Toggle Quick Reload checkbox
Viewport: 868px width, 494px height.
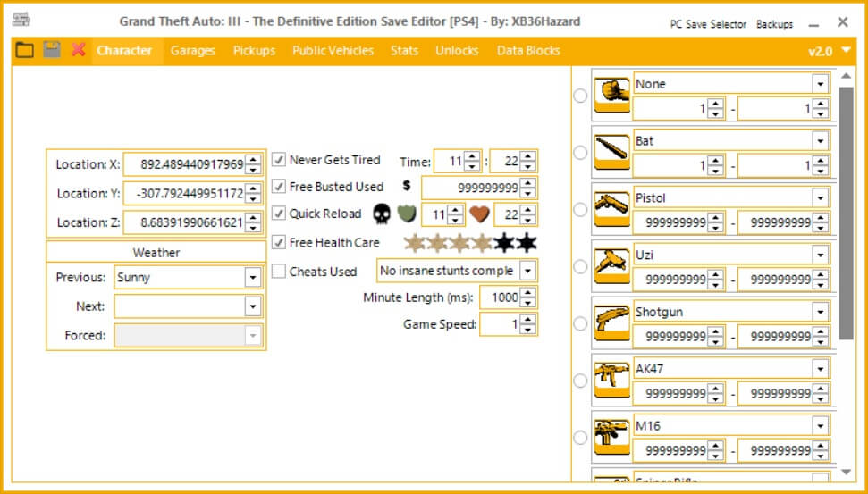coord(279,214)
